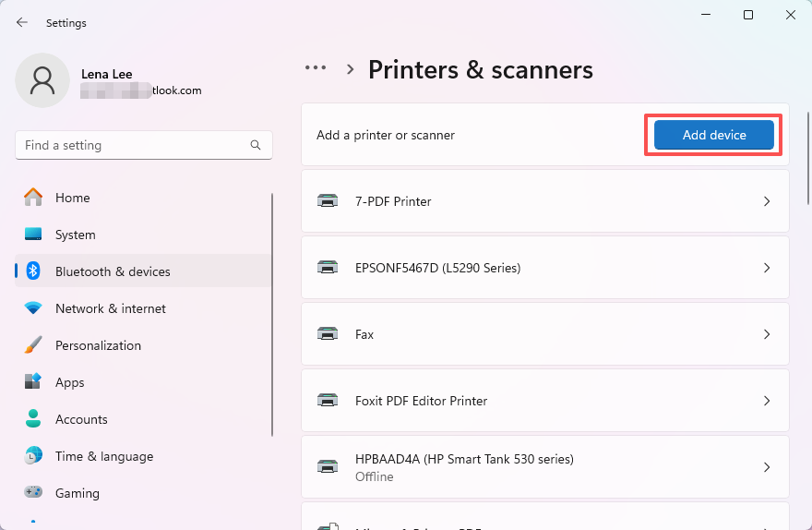Click the Find a setting field
Screen dimensions: 812x530
tap(134, 145)
